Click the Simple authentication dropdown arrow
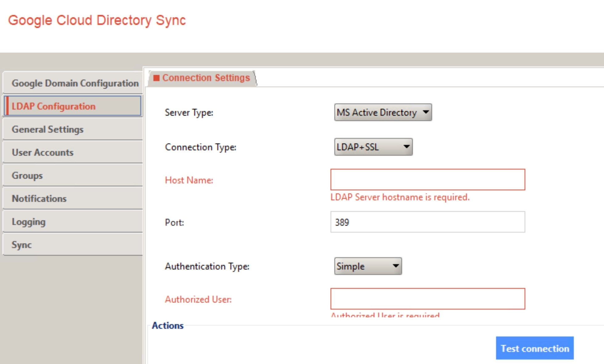Screen dimensions: 604x364 point(396,266)
